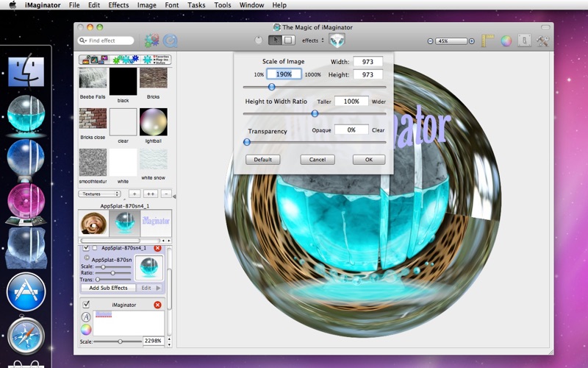588x368 pixels.
Task: Click the minus remove texture button
Action: pyautogui.click(x=166, y=194)
